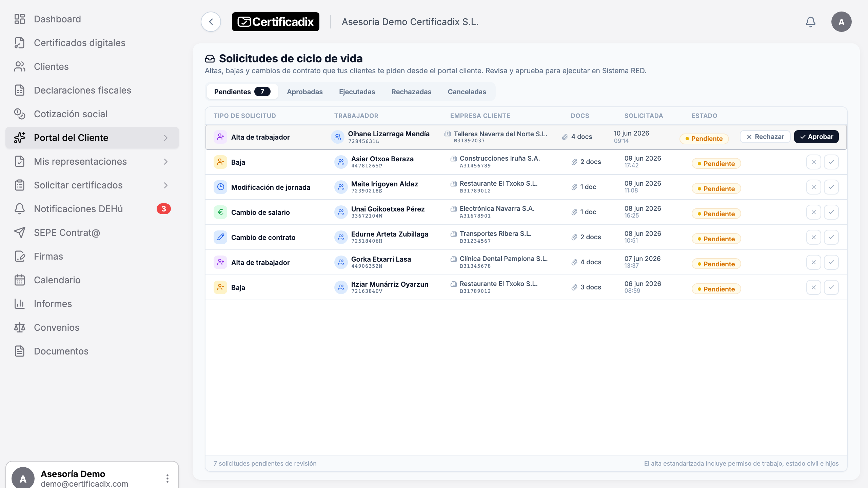This screenshot has height=488, width=868.
Task: Navigate to Cotización social
Action: coord(92,114)
